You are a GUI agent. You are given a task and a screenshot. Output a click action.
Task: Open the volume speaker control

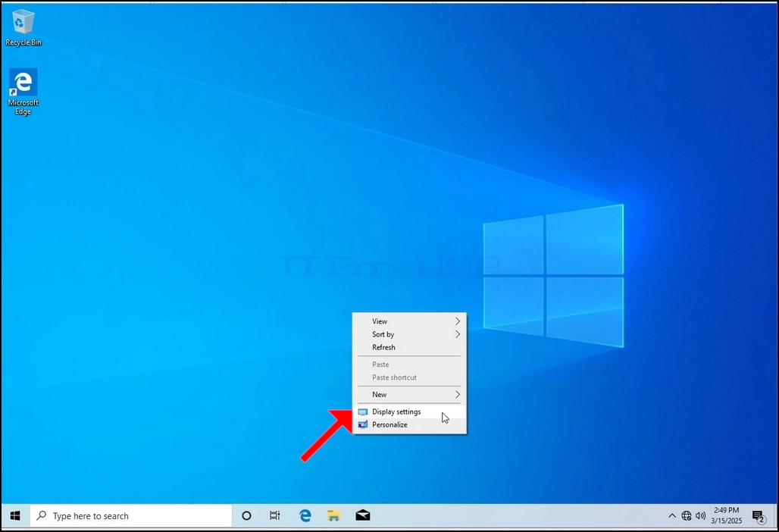(700, 515)
